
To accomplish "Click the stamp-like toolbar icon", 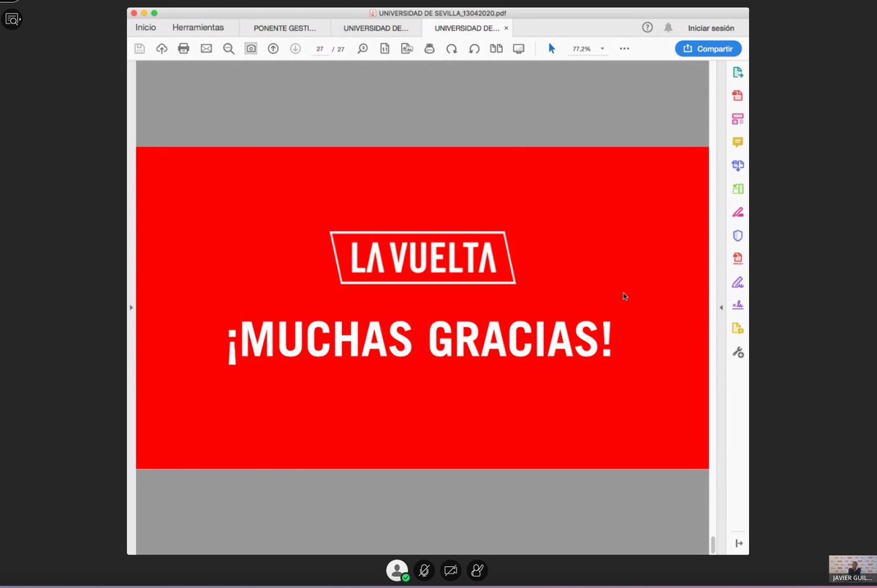I will pyautogui.click(x=430, y=49).
